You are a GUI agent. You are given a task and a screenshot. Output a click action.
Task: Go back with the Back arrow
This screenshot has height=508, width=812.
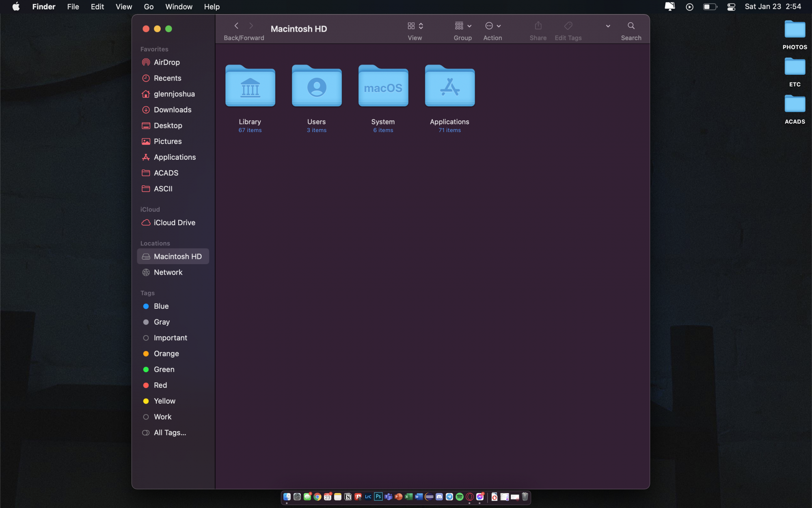tap(236, 26)
